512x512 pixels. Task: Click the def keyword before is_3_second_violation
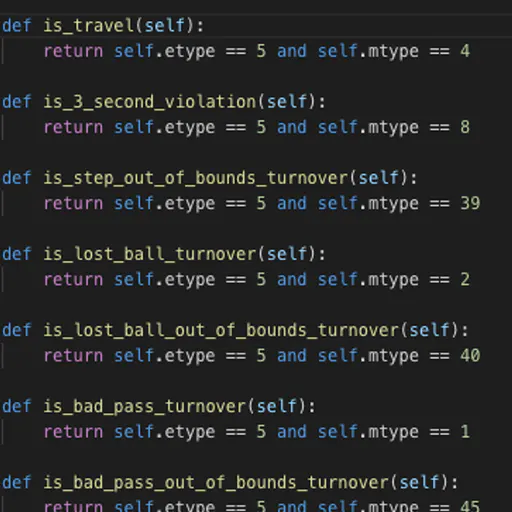[17, 102]
